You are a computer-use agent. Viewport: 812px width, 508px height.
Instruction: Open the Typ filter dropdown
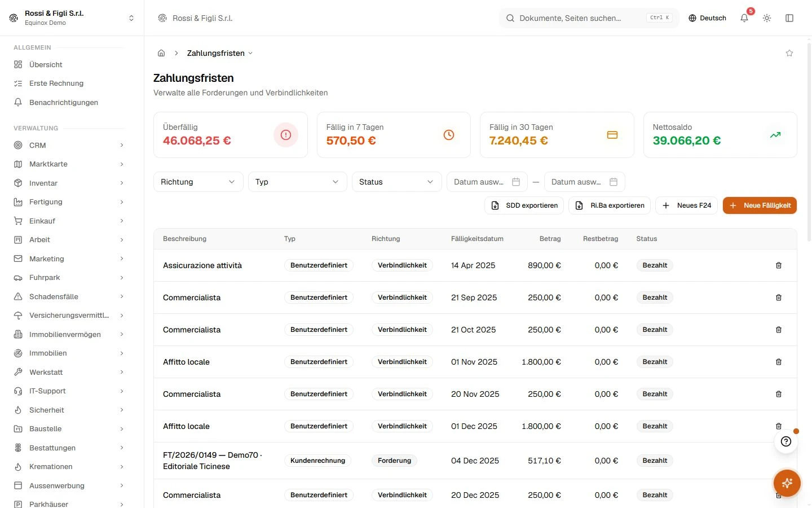(298, 182)
